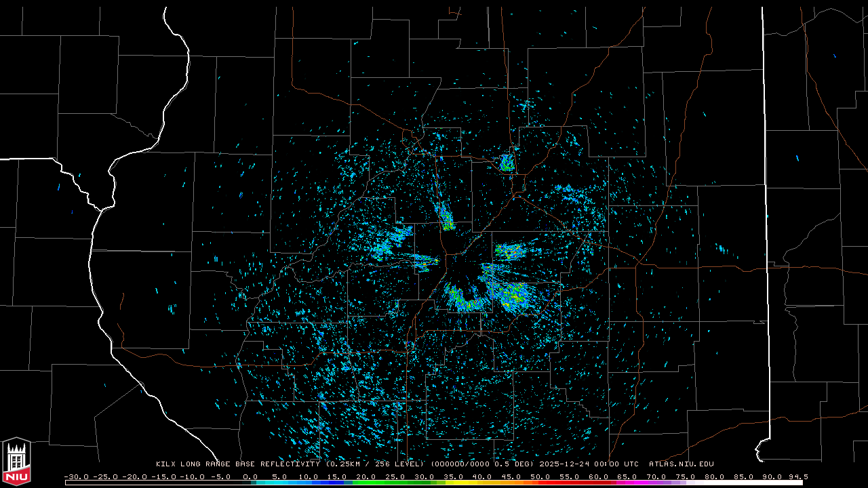The image size is (868, 488).
Task: Click the '00:00 UTC' time stamp
Action: (x=616, y=464)
